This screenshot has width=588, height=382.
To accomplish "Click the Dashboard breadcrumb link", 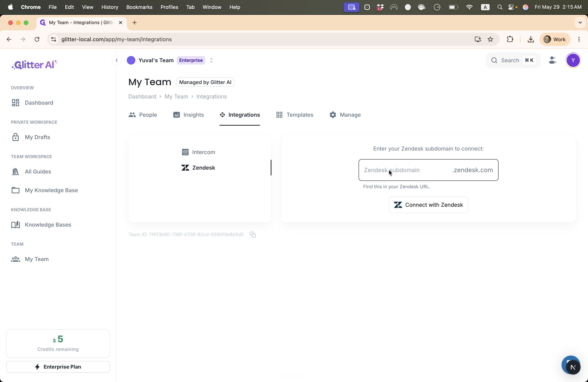I will pos(142,97).
